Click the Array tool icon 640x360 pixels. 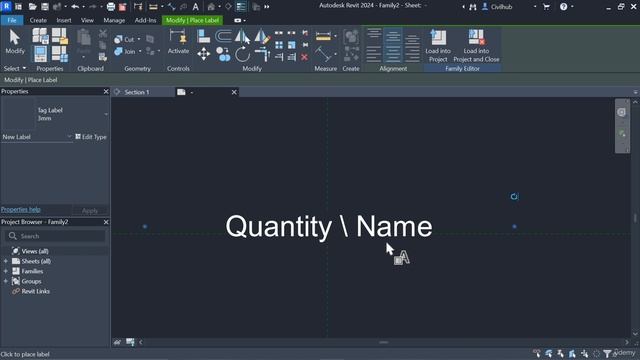click(279, 45)
